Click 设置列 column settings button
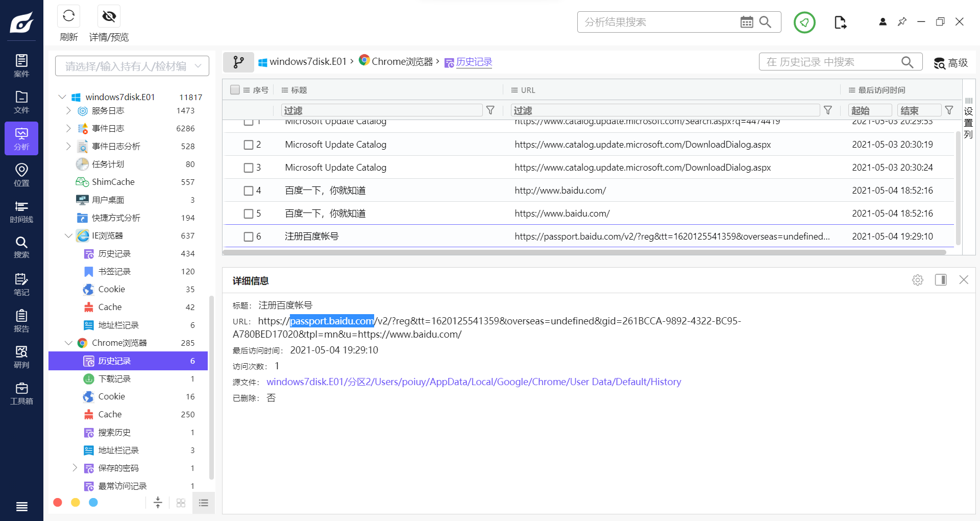 [968, 118]
